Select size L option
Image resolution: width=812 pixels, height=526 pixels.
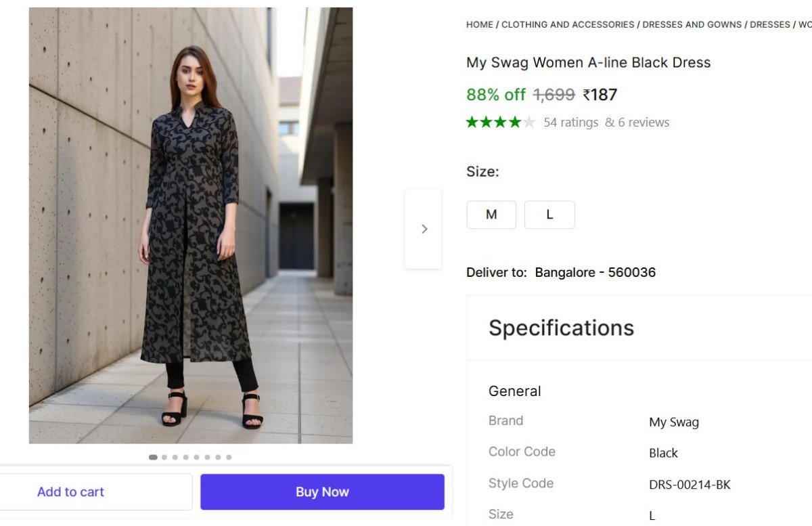point(549,215)
